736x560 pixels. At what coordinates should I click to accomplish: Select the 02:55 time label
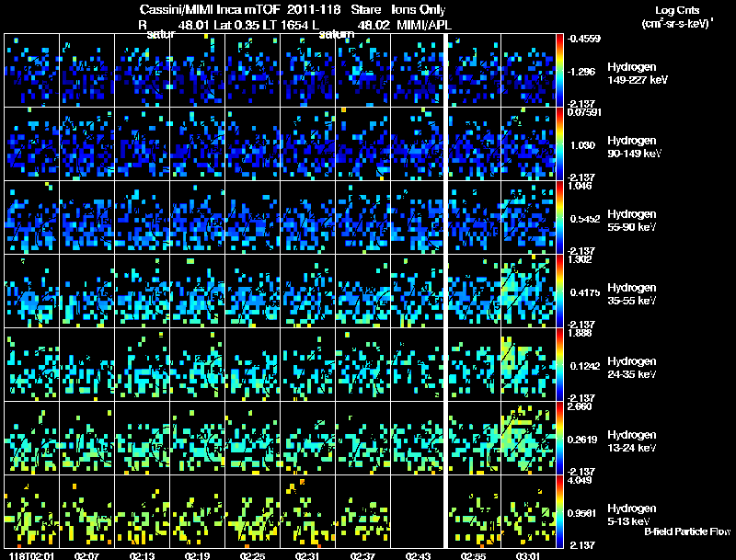pyautogui.click(x=474, y=555)
